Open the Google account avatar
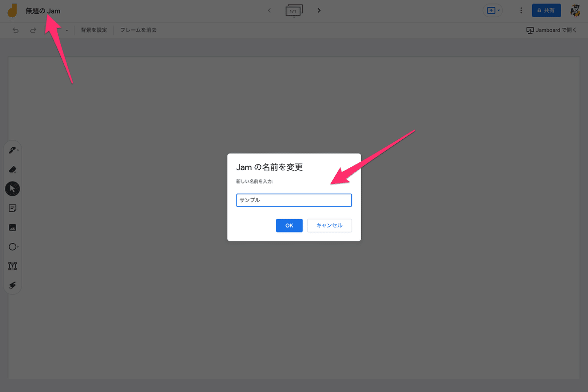The image size is (588, 392). click(x=576, y=10)
